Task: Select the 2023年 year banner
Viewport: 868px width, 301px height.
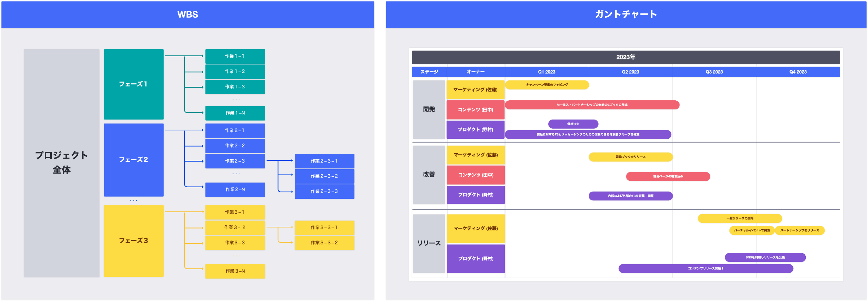Action: [626, 57]
